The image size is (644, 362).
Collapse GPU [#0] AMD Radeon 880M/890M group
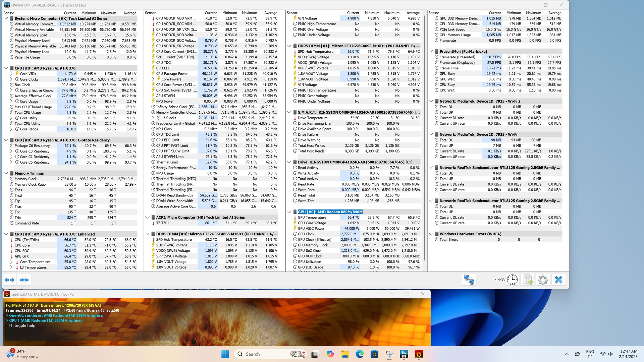(x=289, y=212)
